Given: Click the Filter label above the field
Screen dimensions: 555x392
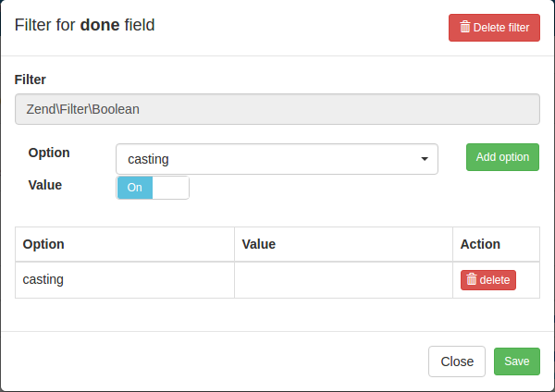Looking at the screenshot, I should [31, 80].
